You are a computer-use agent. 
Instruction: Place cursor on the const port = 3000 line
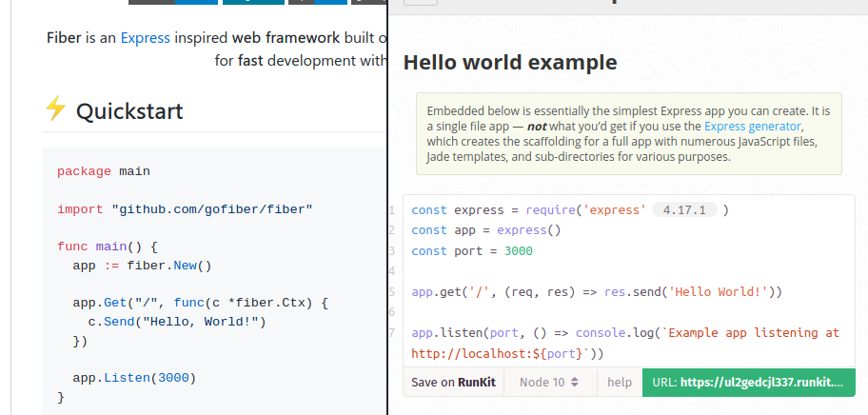[x=472, y=251]
